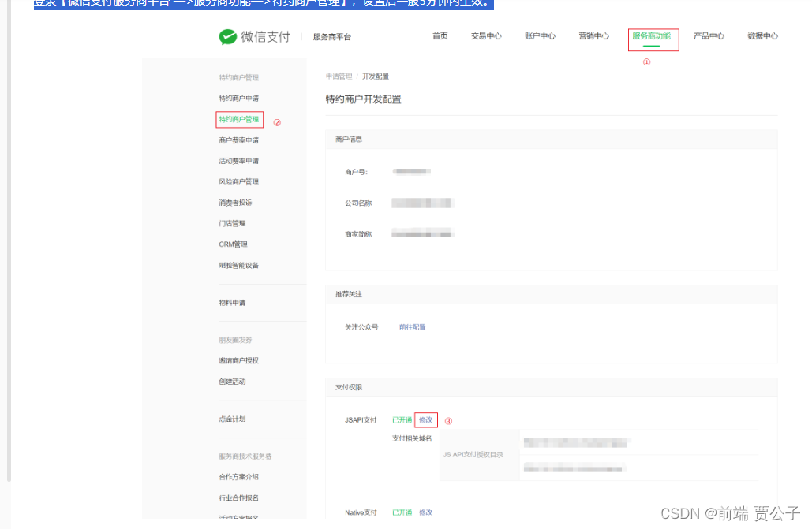Screen dimensions: 812x529
Task: Open 刷脸智能设备 from the sidebar
Action: click(x=240, y=265)
